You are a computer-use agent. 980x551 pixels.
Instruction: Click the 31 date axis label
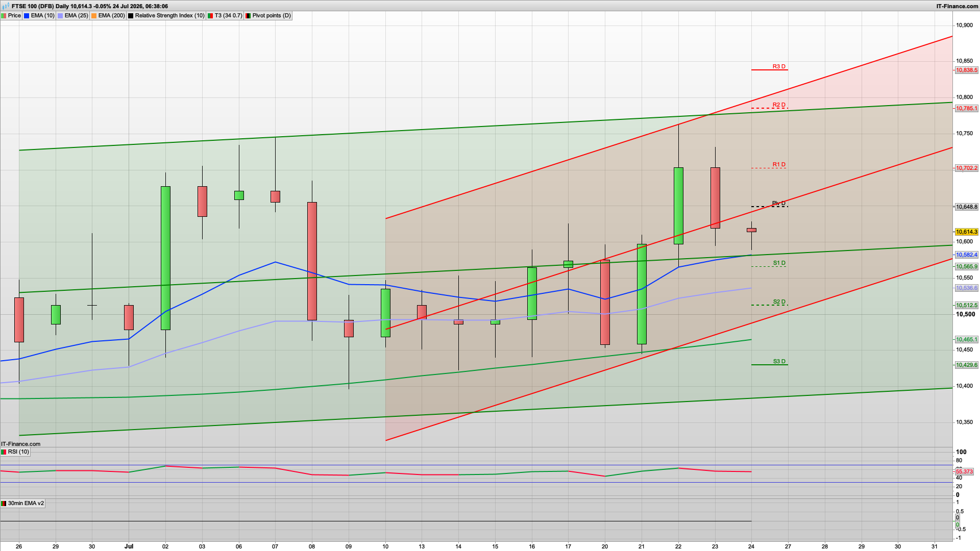(935, 546)
